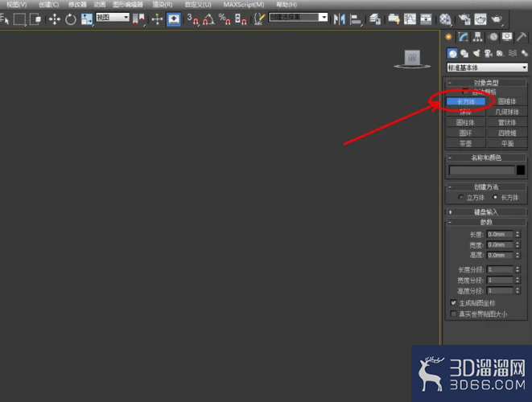Click the Use Pivot Point Center icon
The height and width of the screenshot is (402, 532).
(138, 19)
